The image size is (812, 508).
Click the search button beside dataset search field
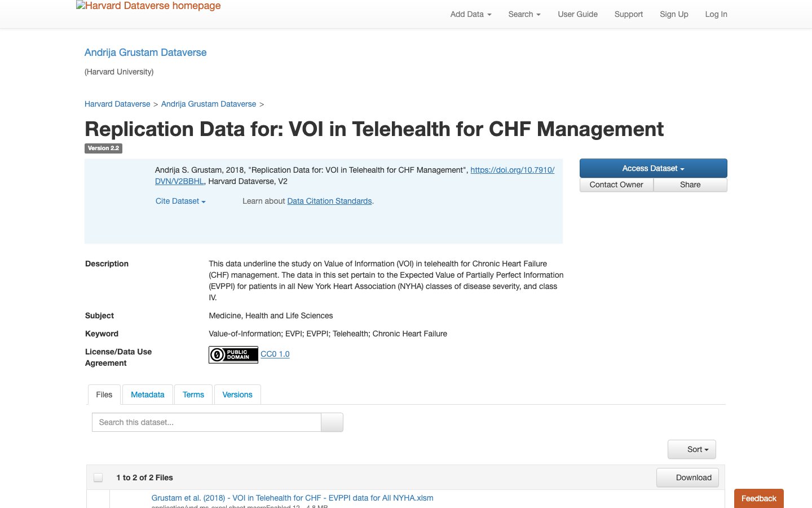tap(332, 422)
